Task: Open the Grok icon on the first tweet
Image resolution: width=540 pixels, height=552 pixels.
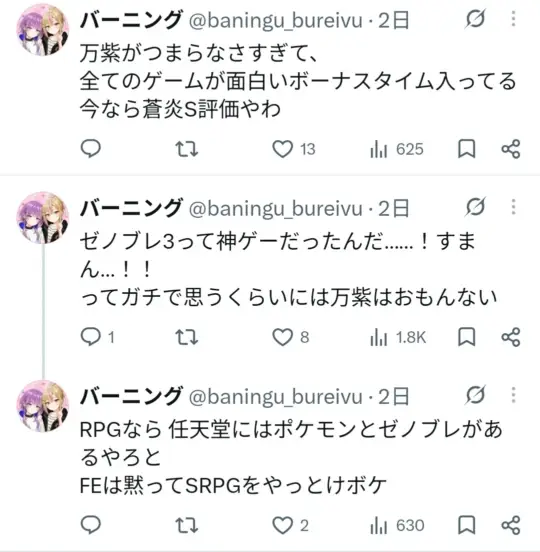Action: click(x=475, y=19)
